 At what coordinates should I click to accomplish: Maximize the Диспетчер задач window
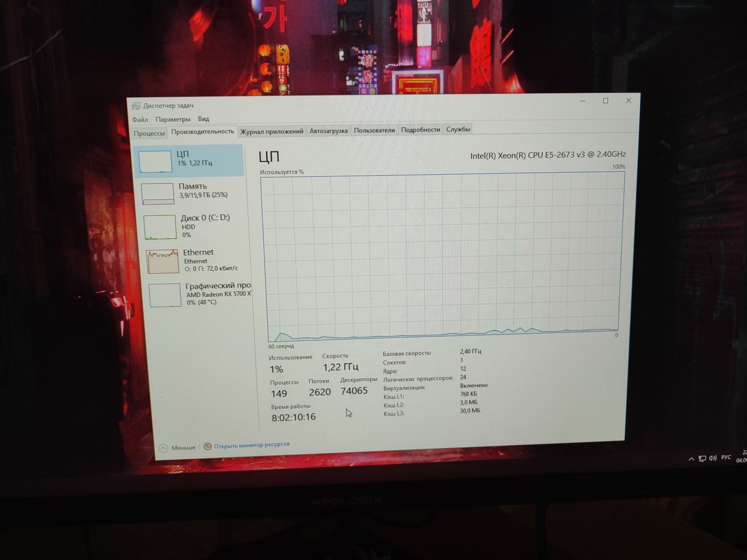606,101
